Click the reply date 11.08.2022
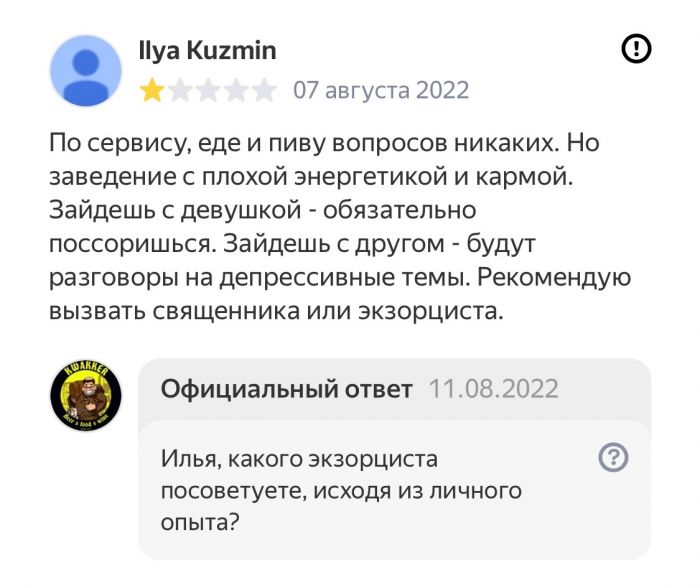The height and width of the screenshot is (588, 700). pos(493,389)
